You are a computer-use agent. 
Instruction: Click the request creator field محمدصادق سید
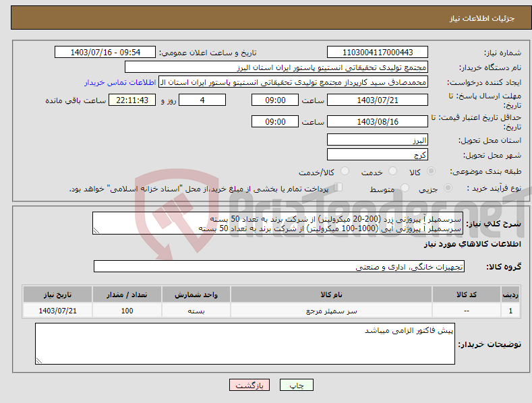click(x=293, y=82)
